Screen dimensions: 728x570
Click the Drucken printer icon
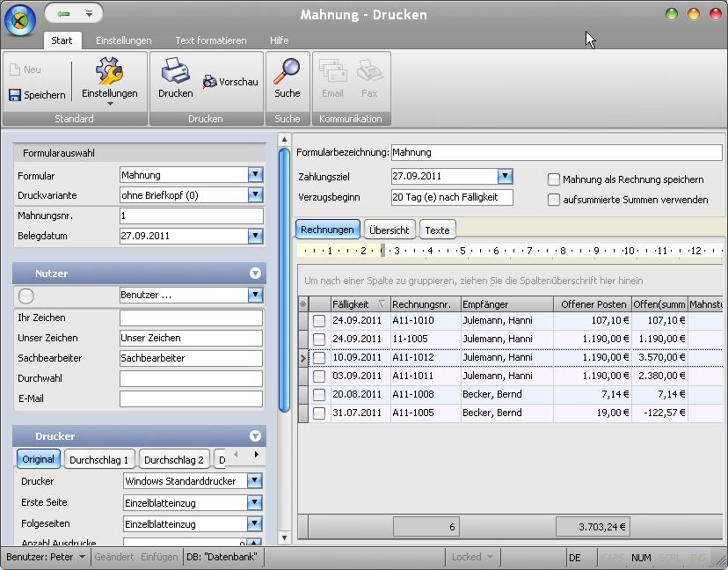pyautogui.click(x=175, y=70)
